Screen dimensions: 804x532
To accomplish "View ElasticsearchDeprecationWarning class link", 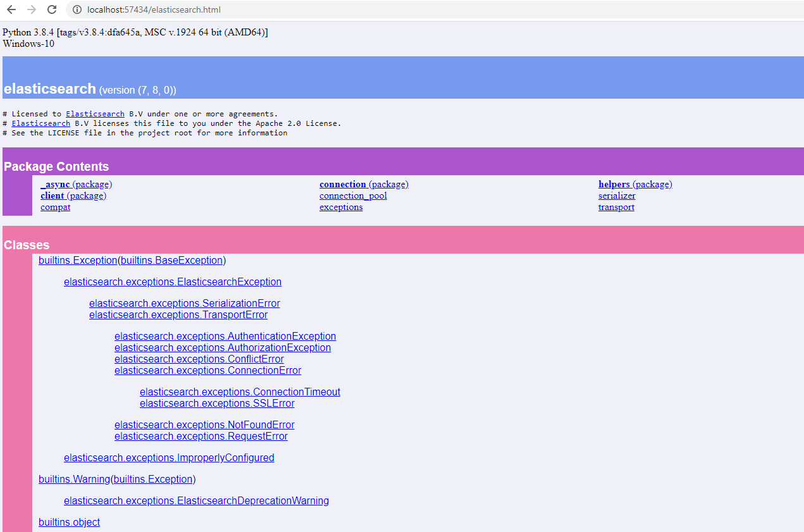I will coord(196,500).
